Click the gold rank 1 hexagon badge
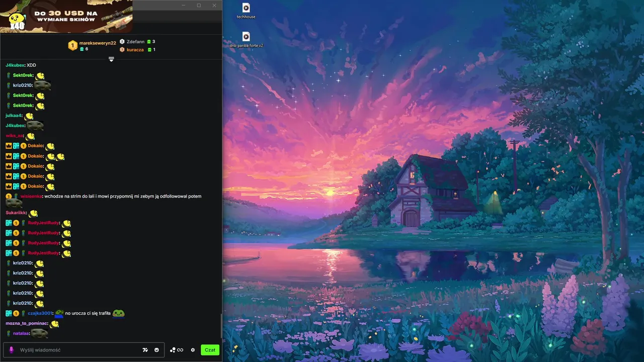 72,45
